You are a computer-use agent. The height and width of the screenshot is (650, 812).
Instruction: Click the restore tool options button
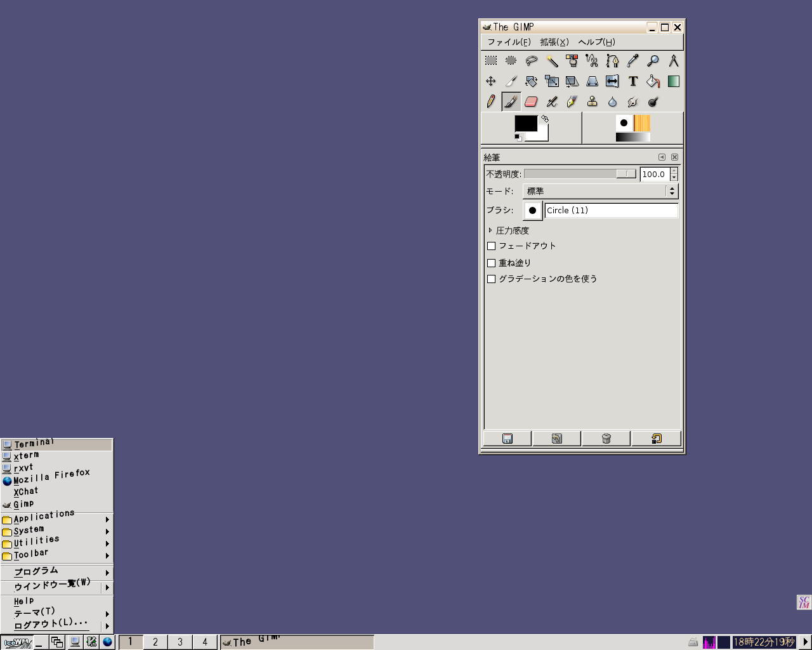click(557, 439)
